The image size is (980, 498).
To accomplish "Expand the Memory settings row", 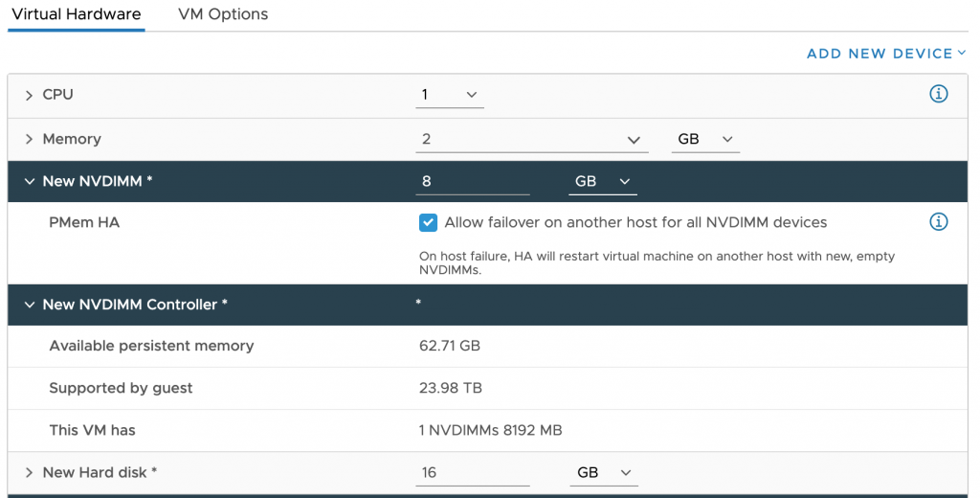I will [x=29, y=139].
